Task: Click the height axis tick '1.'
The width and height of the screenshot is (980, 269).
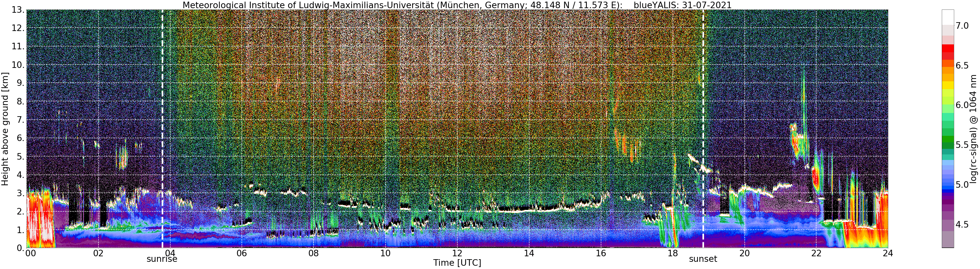Action: pos(21,230)
